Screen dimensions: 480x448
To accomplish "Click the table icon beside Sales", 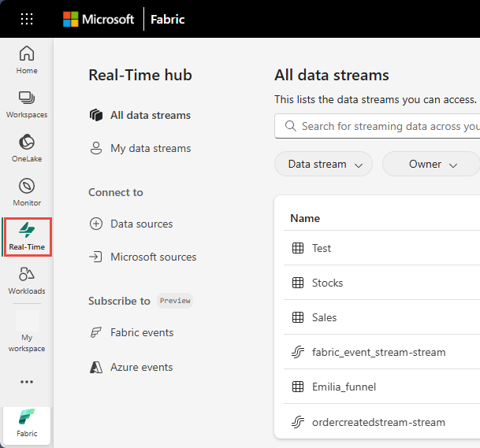I will [298, 317].
